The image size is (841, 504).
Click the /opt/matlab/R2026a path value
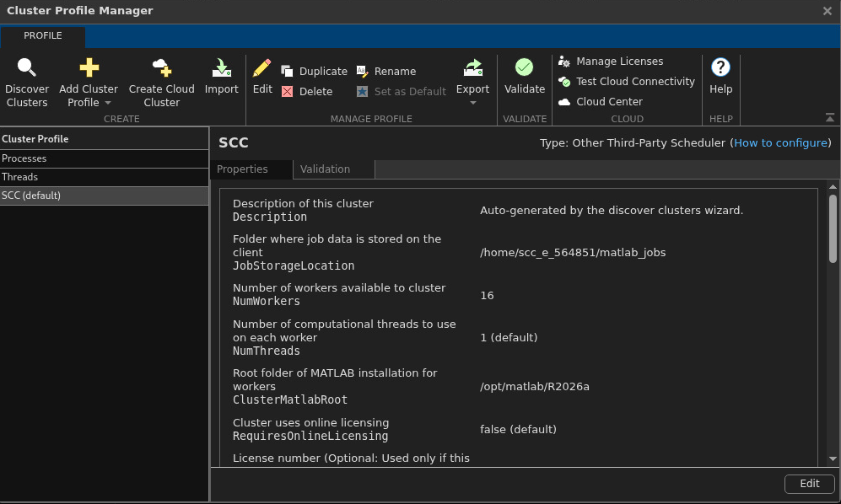click(534, 387)
